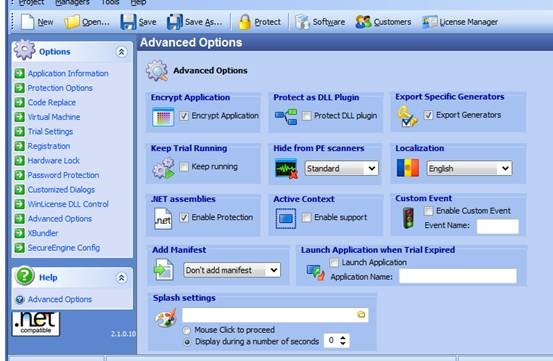Screen dimensions: 553x361
Task: Select Mouse Click to proceed radio button
Action: pyautogui.click(x=187, y=330)
